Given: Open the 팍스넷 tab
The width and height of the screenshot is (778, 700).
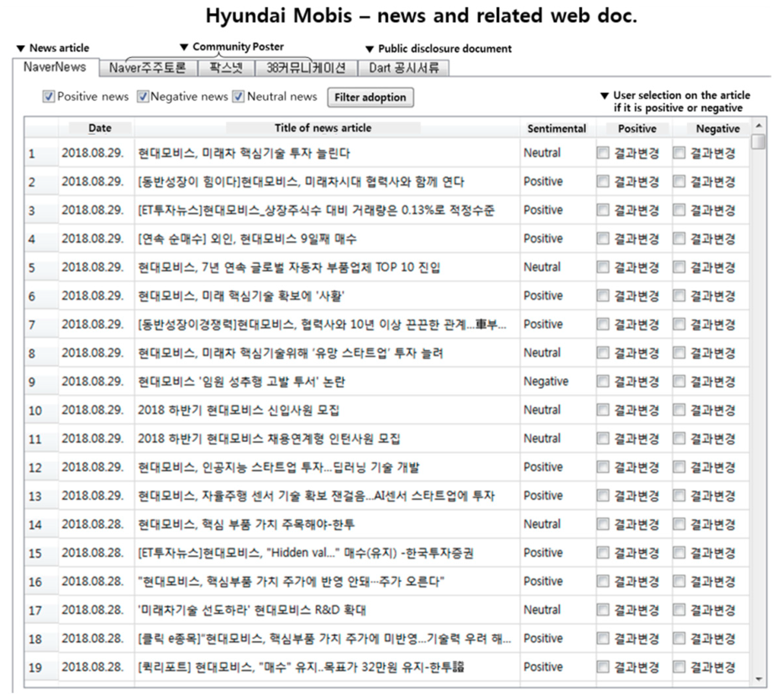Looking at the screenshot, I should tap(226, 68).
